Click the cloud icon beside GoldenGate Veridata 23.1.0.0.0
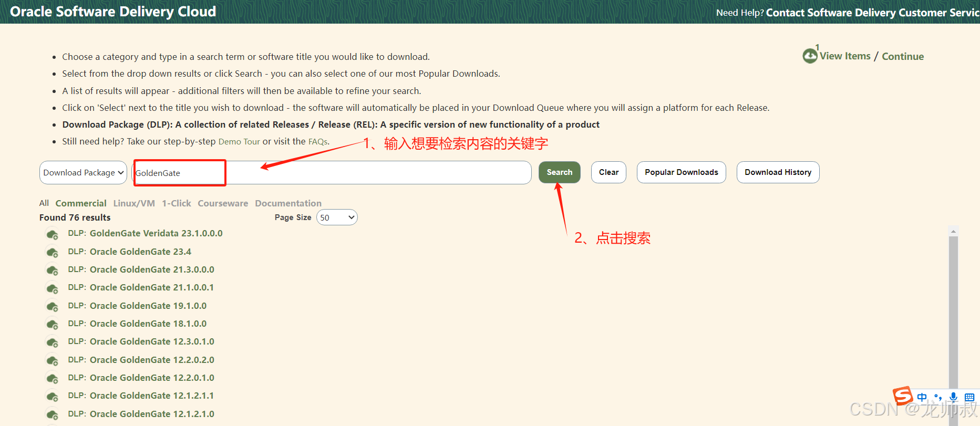The image size is (980, 426). [52, 235]
